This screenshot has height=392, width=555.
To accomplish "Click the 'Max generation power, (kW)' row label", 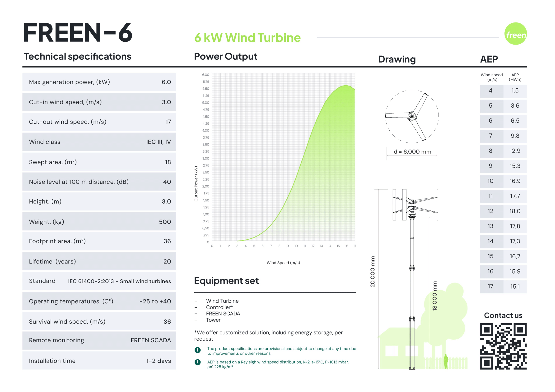I will tap(69, 82).
